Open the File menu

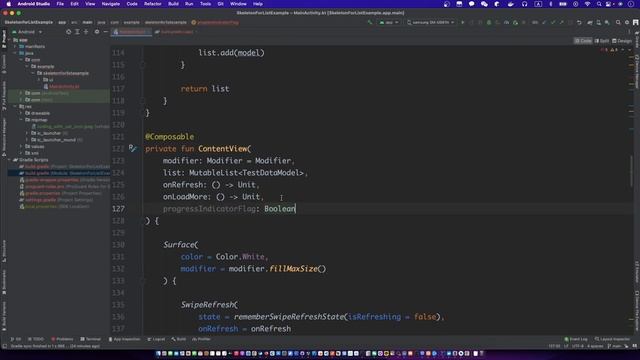coord(60,4)
